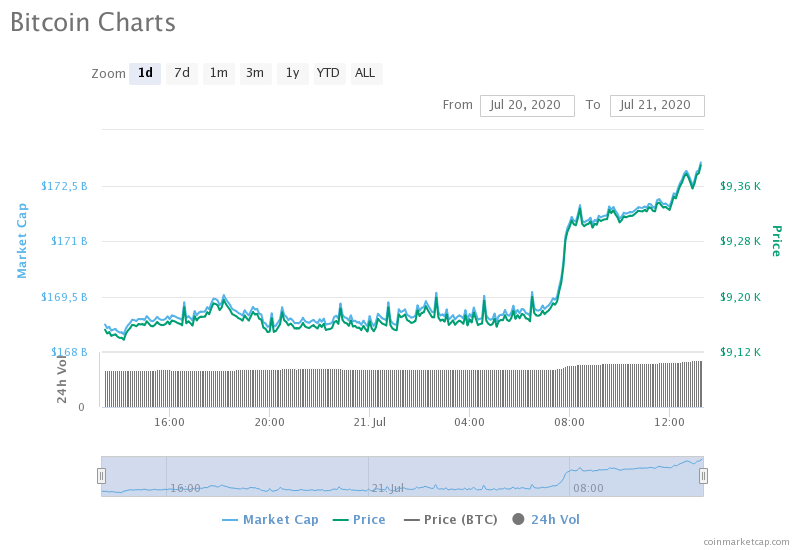Grab the left navigator range handle
Screen dimensions: 800x550
tap(102, 476)
